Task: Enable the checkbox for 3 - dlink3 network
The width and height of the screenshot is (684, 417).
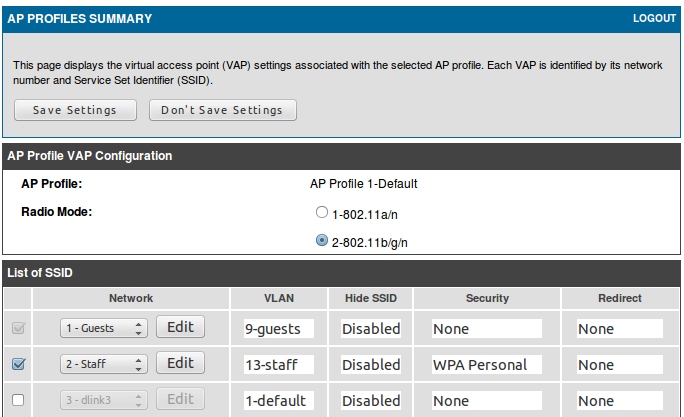Action: 18,400
